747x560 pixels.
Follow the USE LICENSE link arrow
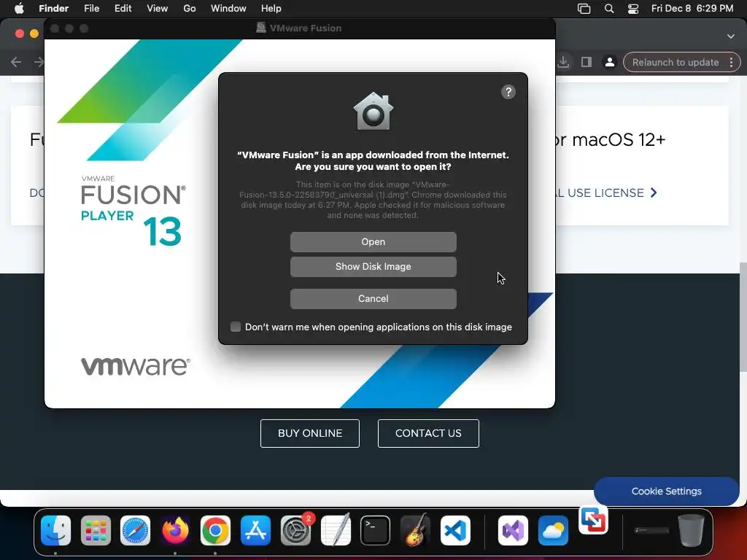tap(654, 192)
